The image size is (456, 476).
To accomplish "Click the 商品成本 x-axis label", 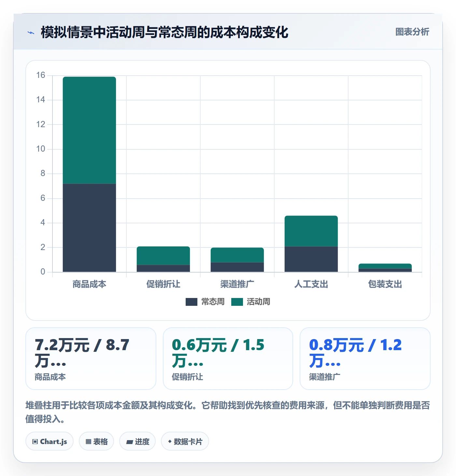I will [x=89, y=284].
